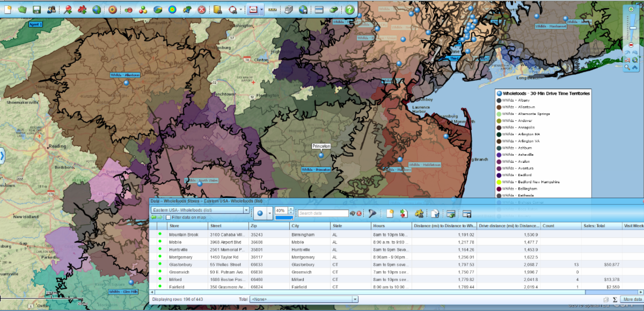The height and width of the screenshot is (311, 644).
Task: Open the label ABC tool dropdown arrow
Action: [261, 9]
